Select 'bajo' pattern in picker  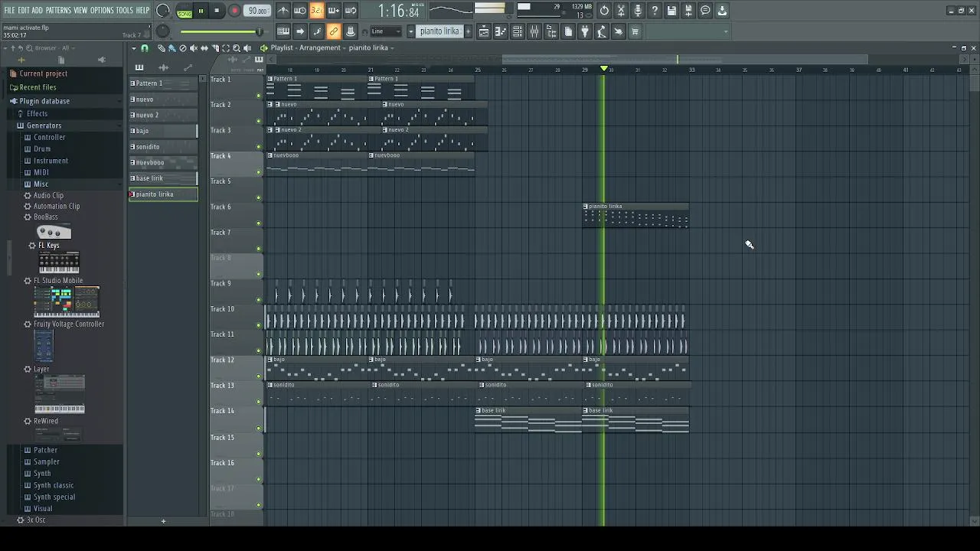(x=162, y=131)
